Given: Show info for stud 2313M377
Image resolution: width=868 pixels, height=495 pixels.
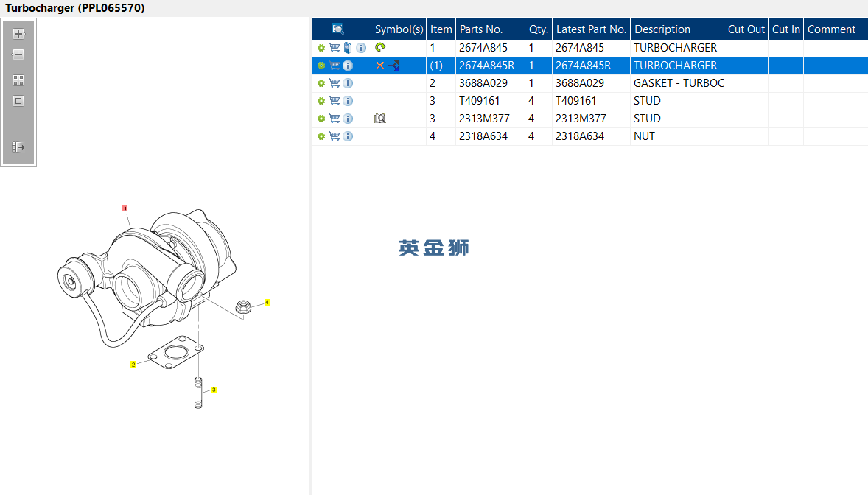Looking at the screenshot, I should coord(348,119).
